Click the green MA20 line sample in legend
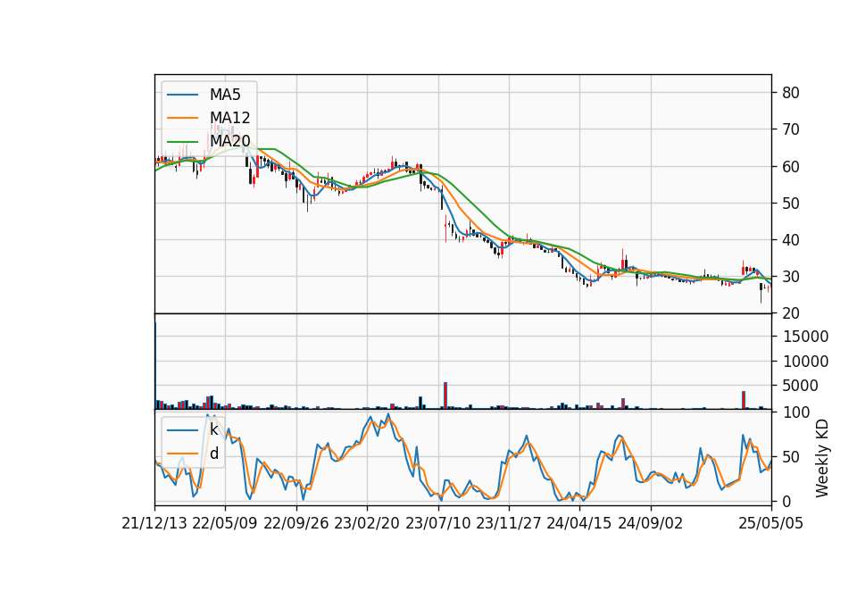Viewport: 857px width, 616px height. tap(182, 141)
